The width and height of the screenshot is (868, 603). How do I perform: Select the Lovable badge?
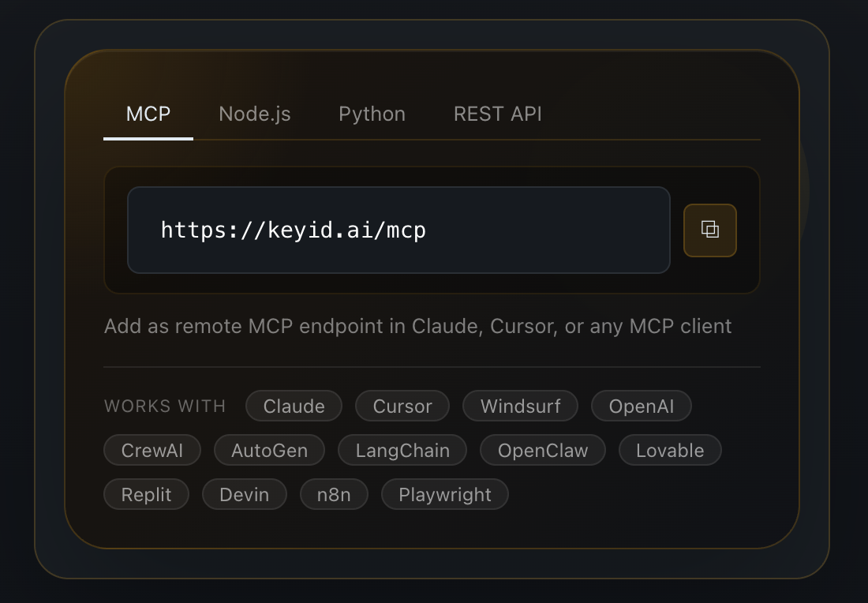[669, 450]
